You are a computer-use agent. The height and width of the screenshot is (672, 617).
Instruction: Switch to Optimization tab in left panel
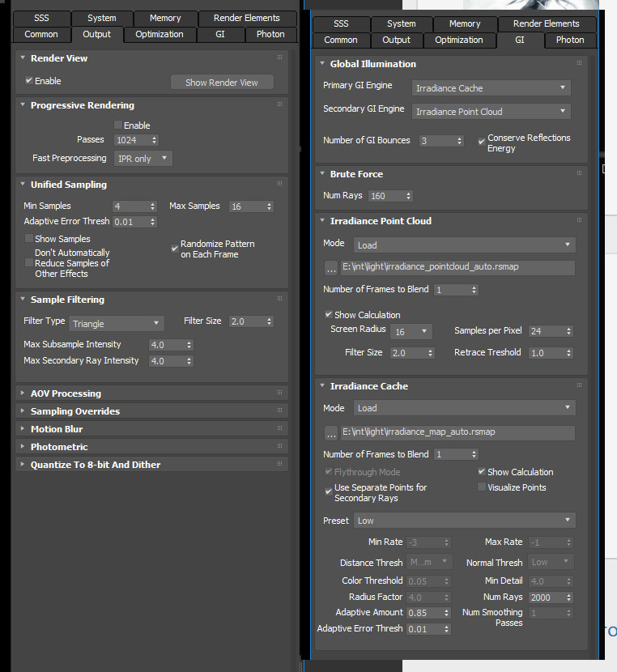[160, 34]
